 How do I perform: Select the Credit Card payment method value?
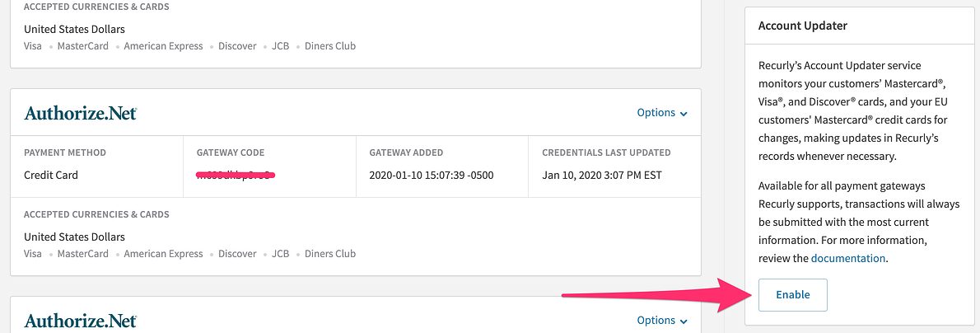point(51,175)
